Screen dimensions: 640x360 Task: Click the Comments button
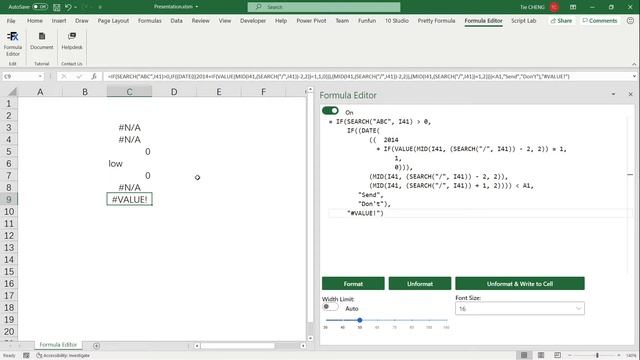600,20
